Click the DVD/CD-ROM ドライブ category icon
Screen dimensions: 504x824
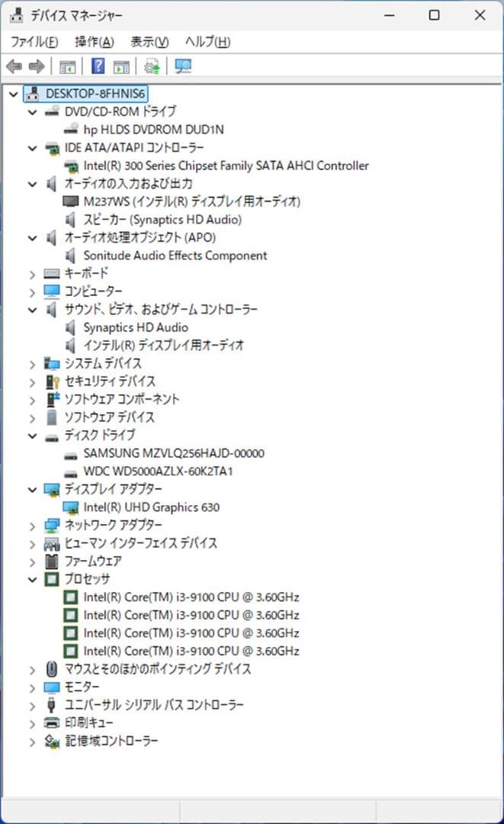tap(51, 111)
